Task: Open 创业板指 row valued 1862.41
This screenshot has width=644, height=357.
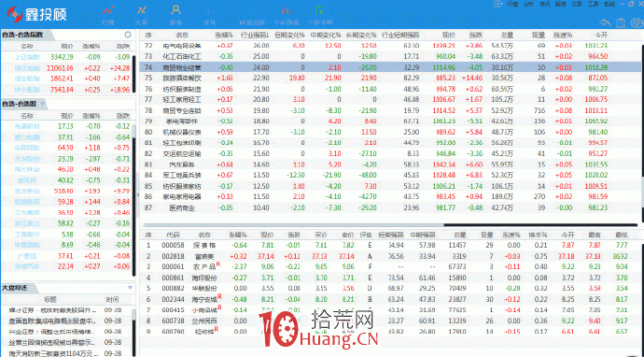Action: (66, 79)
